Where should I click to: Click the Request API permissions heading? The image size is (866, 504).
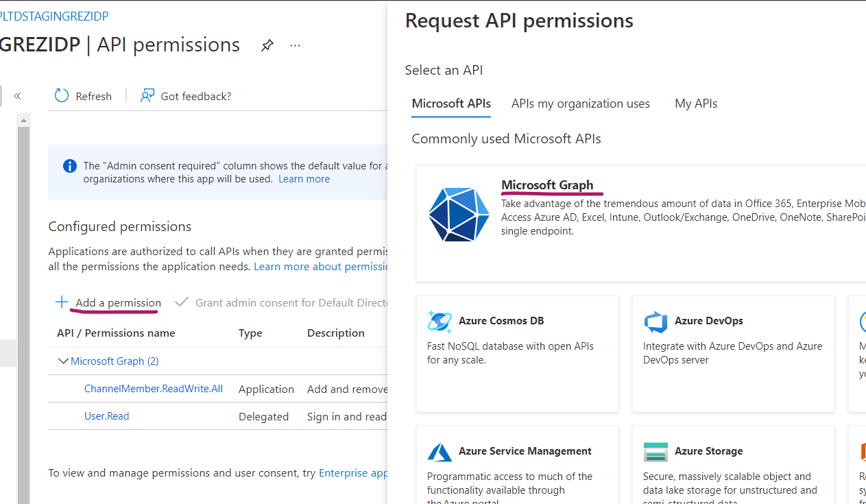tap(519, 21)
